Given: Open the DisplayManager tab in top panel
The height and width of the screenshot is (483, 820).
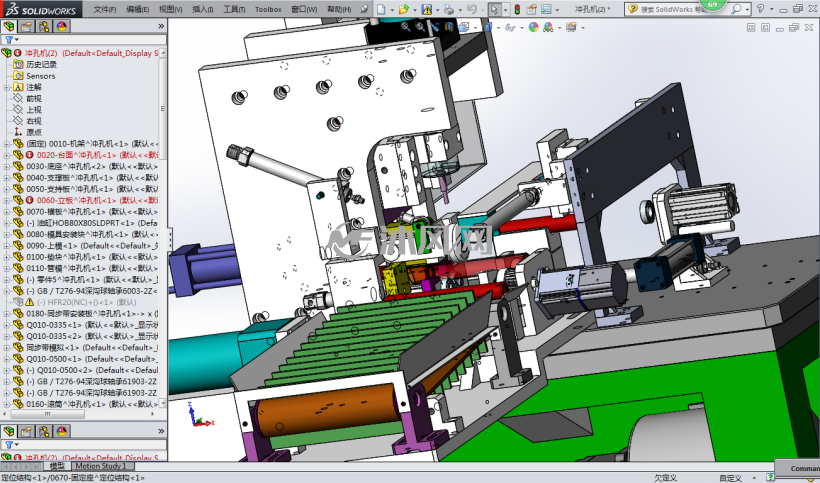Looking at the screenshot, I should click(62, 26).
